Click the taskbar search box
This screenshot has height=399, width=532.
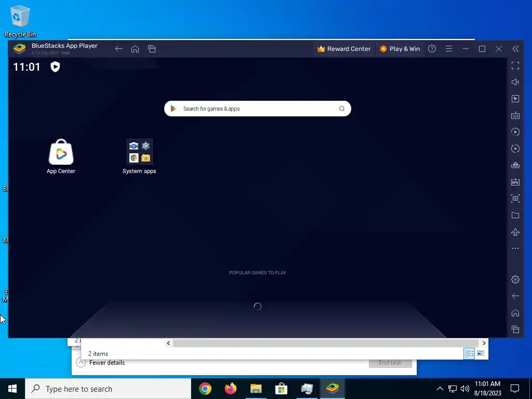108,389
